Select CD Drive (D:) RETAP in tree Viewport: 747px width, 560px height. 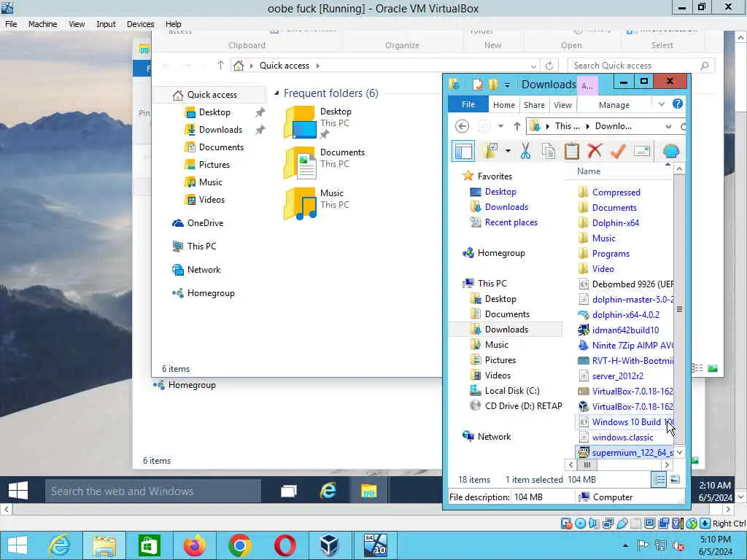click(x=523, y=405)
